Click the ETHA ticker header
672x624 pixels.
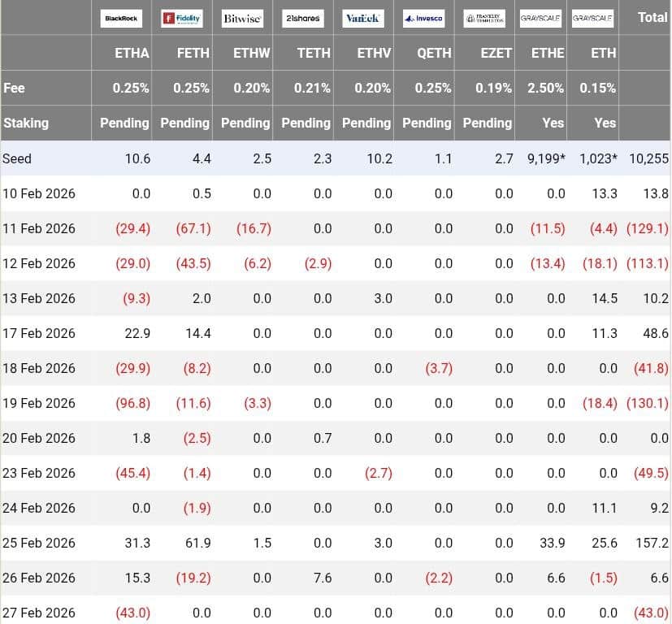pyautogui.click(x=132, y=53)
